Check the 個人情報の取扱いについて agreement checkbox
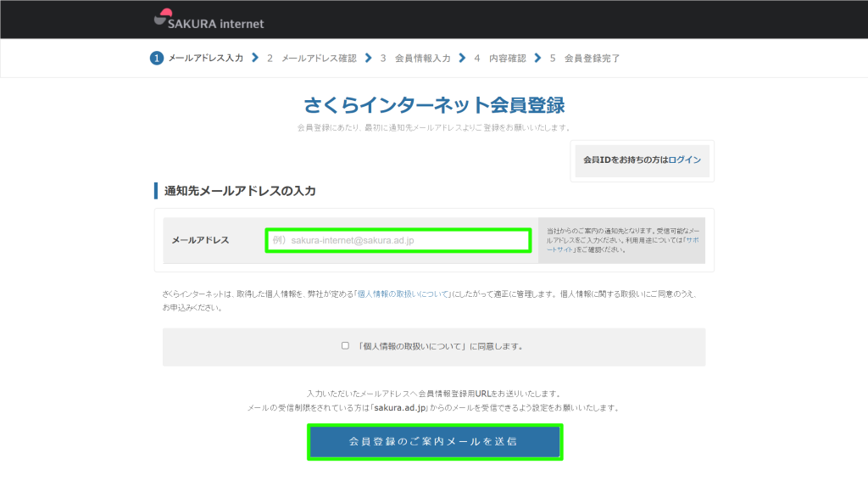 click(x=346, y=345)
